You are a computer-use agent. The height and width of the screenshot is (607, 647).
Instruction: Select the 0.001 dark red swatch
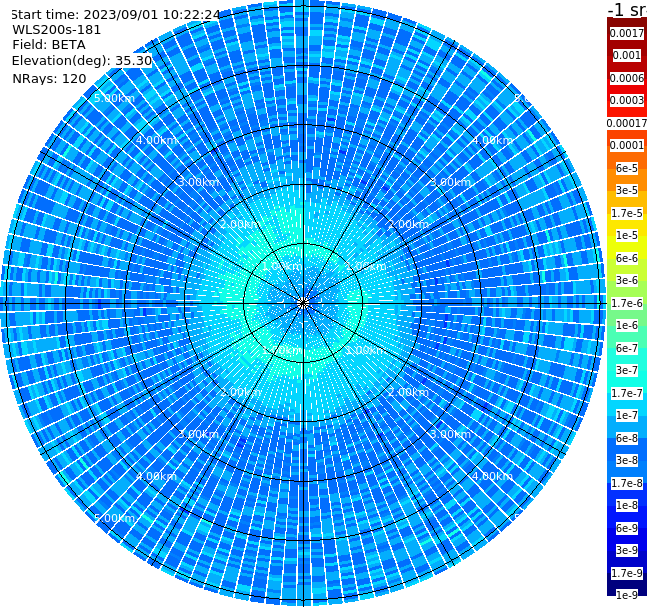tap(627, 55)
